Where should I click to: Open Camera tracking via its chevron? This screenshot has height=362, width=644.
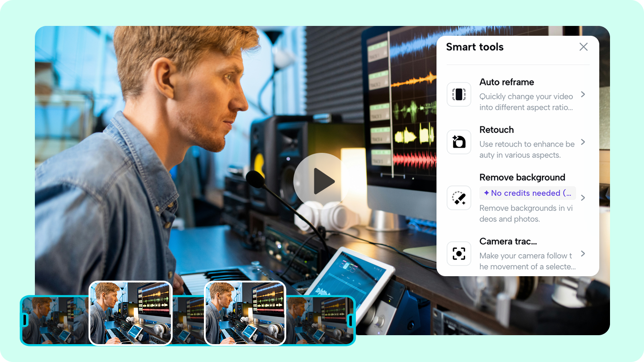[583, 254]
